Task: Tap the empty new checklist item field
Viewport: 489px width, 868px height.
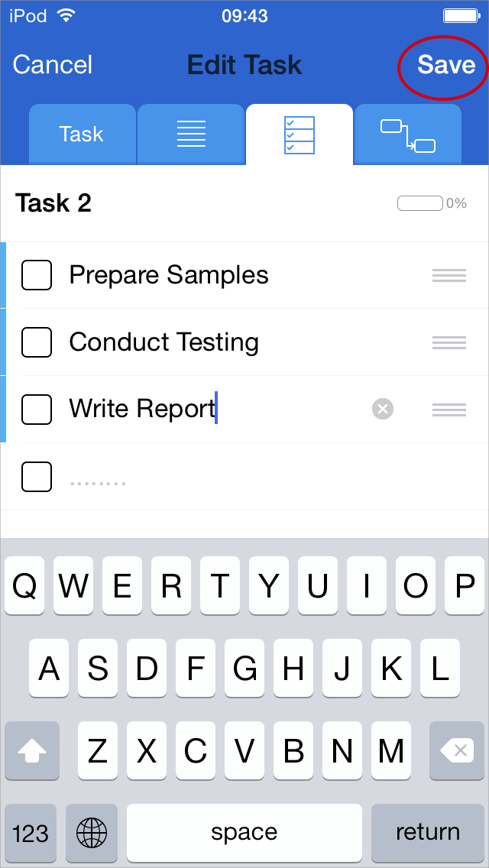Action: [229, 478]
